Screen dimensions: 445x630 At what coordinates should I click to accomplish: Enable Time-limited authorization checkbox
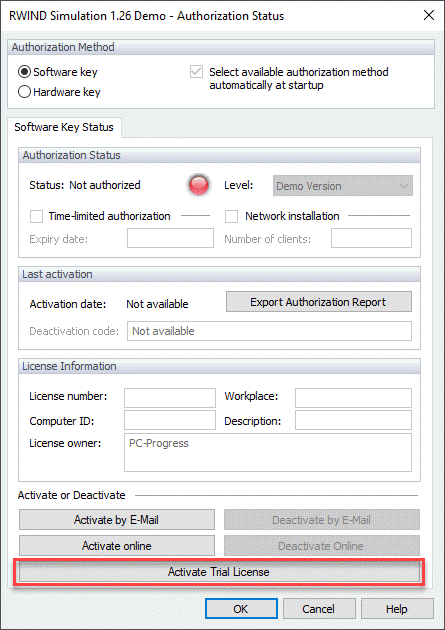37,216
